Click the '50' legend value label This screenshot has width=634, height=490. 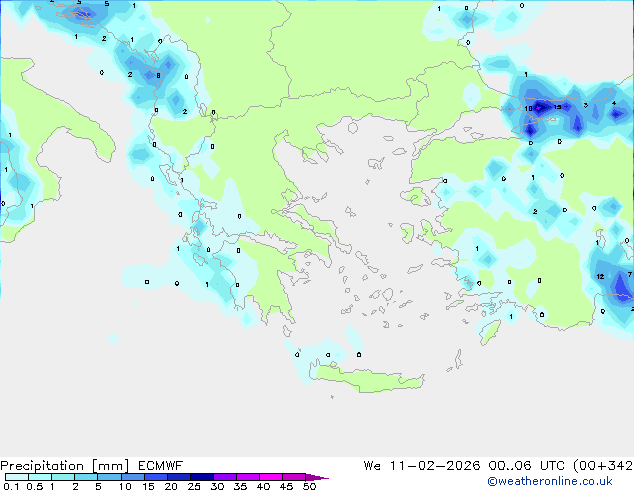(310, 486)
